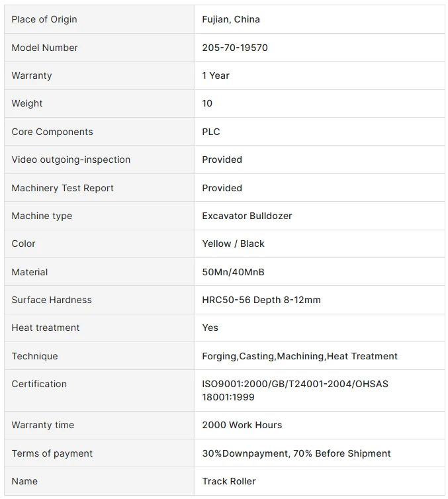Click the HRC50-56 Depth 8-12mm hardness value
Screen dimensions: 448x499
coord(261,300)
